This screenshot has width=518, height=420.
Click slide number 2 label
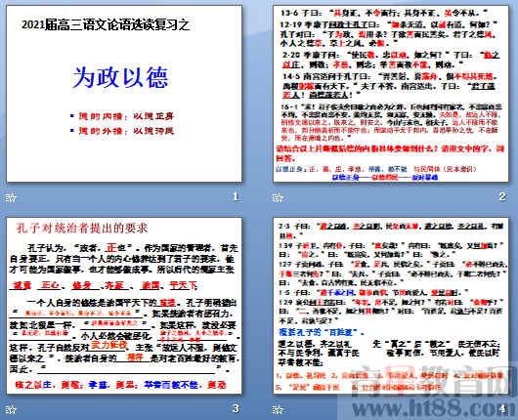pos(502,196)
